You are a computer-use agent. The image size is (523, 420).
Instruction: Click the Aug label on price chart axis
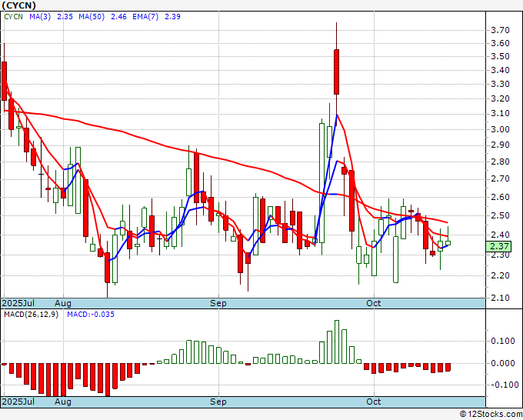(x=63, y=303)
